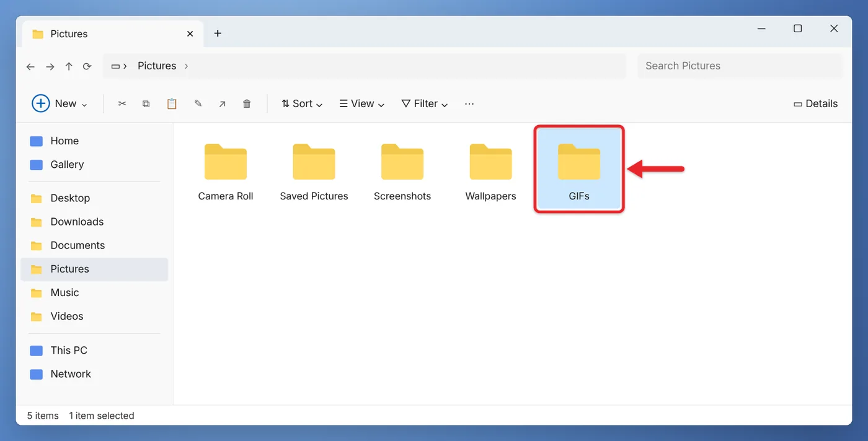This screenshot has width=868, height=441.
Task: Open Music in the sidebar
Action: click(x=94, y=292)
